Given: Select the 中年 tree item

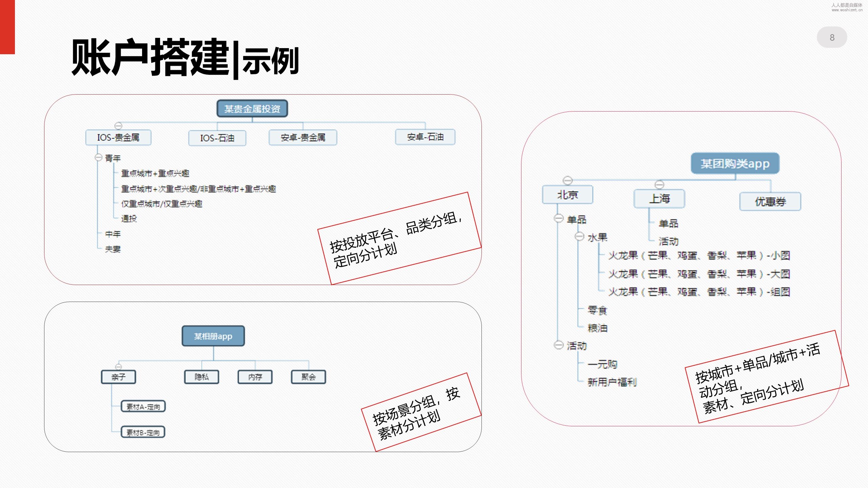Looking at the screenshot, I should [113, 234].
